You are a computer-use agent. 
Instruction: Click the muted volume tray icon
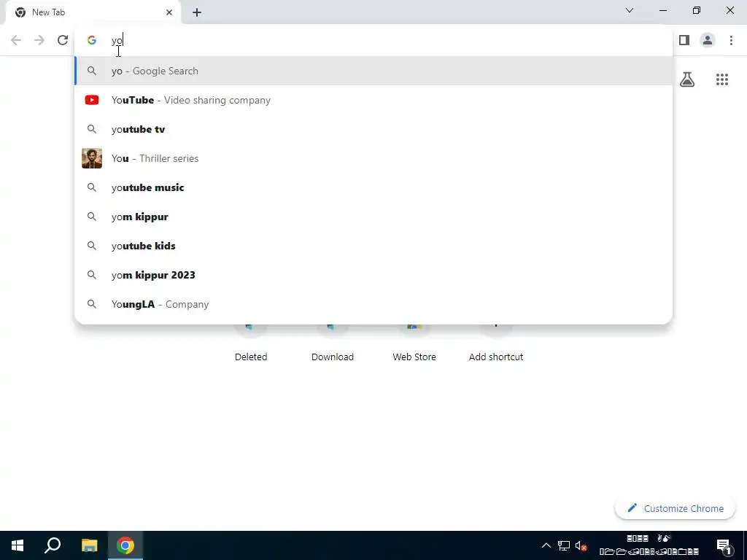[581, 545]
